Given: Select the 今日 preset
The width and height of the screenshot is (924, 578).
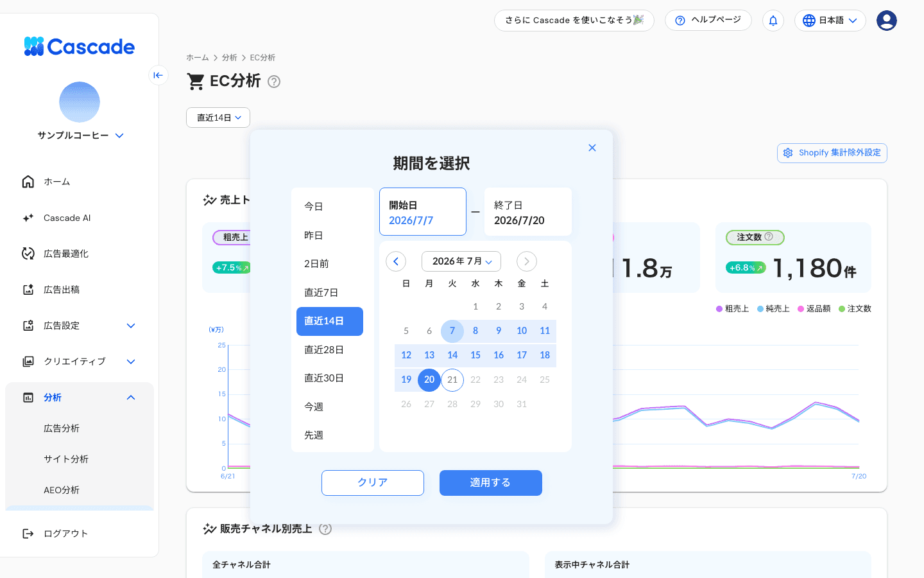Looking at the screenshot, I should tap(330, 207).
